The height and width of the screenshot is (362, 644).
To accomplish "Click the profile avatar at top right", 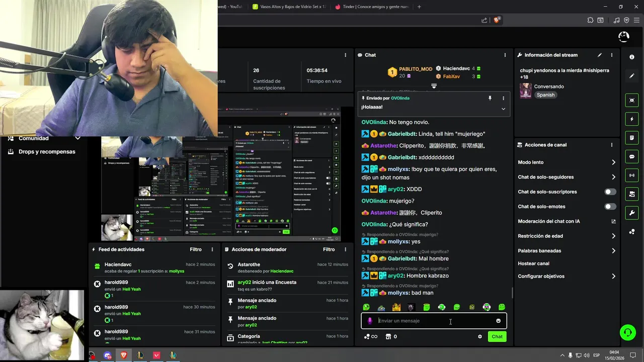I will click(624, 37).
